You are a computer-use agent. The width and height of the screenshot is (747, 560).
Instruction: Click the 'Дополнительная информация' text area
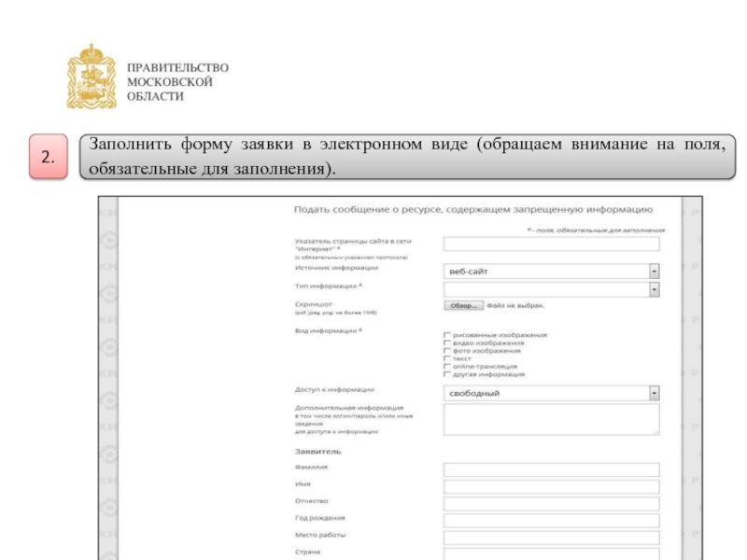point(551,419)
